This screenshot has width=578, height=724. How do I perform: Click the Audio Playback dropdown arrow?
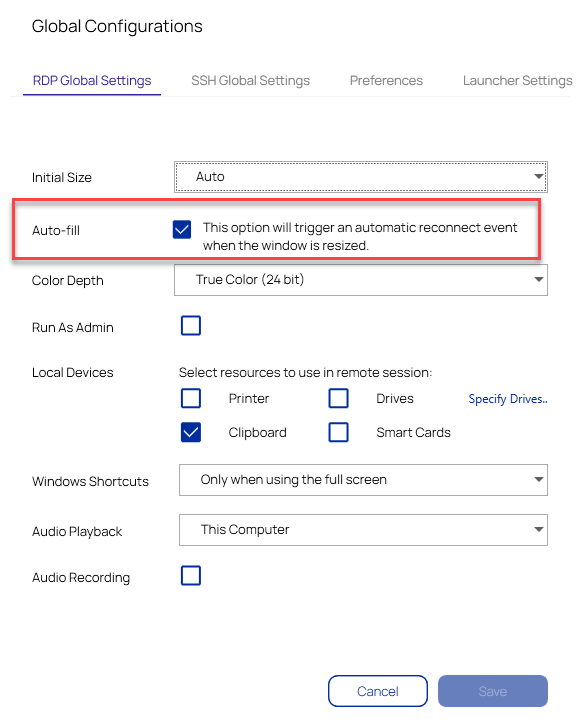click(538, 530)
